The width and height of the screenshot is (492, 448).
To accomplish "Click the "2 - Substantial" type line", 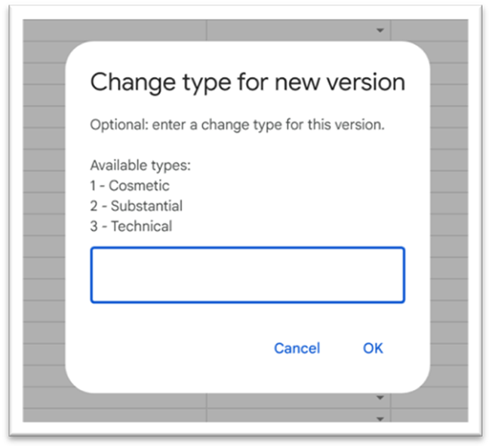I will (136, 206).
